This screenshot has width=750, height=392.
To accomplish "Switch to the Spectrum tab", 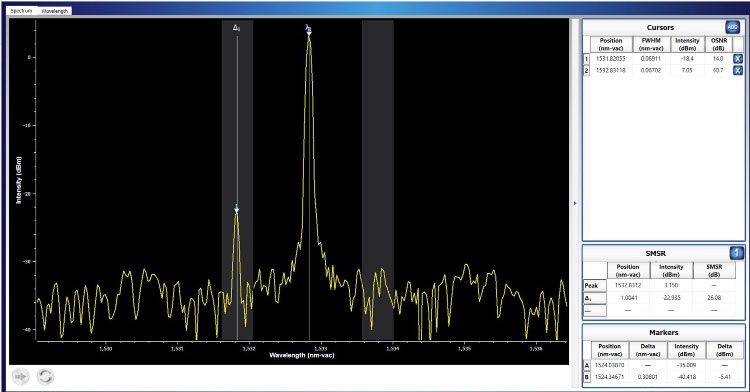I will (x=22, y=11).
